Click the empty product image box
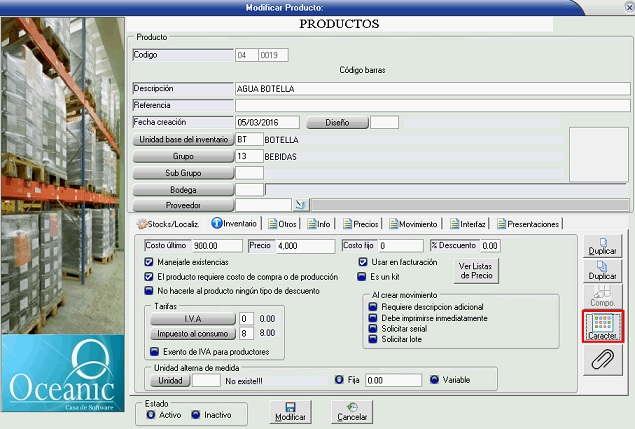This screenshot has height=429, width=635. [x=598, y=154]
